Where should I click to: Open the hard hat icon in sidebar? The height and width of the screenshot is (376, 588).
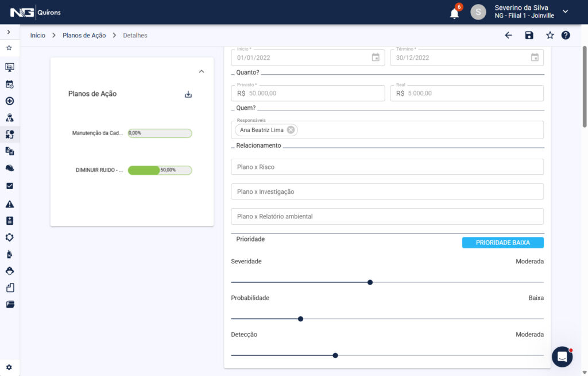pyautogui.click(x=10, y=168)
